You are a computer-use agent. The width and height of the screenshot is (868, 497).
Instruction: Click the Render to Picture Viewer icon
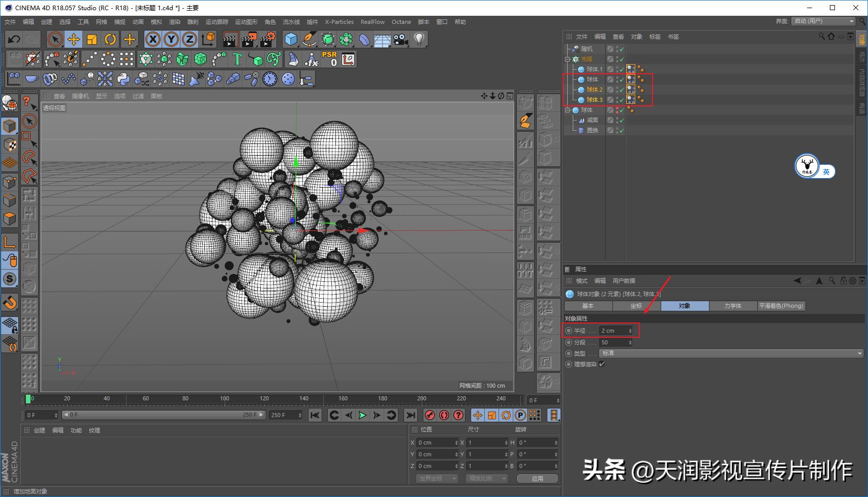pyautogui.click(x=249, y=39)
